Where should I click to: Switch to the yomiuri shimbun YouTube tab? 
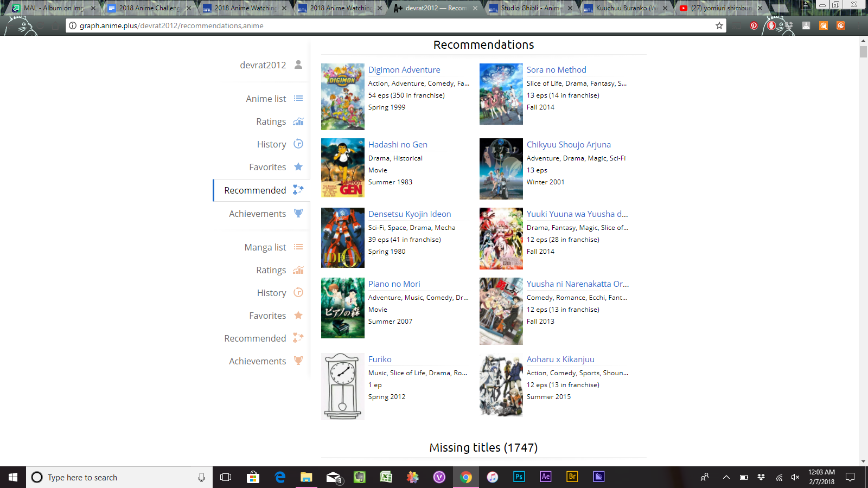[719, 8]
